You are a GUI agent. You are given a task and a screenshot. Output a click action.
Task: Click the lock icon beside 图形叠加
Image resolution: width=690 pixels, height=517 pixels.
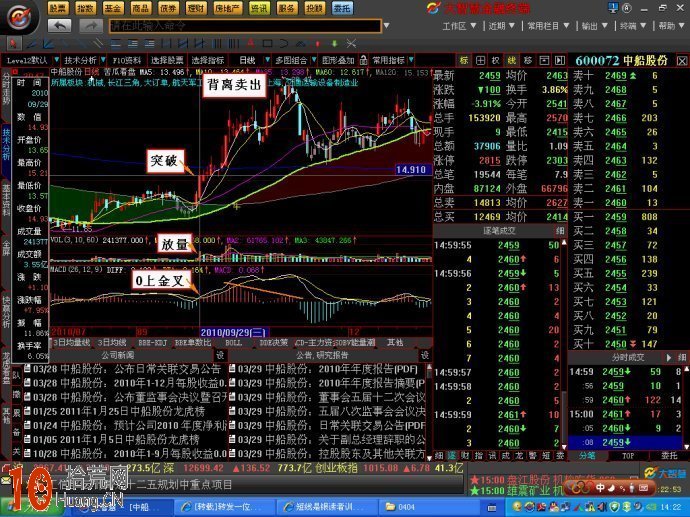coord(363,60)
